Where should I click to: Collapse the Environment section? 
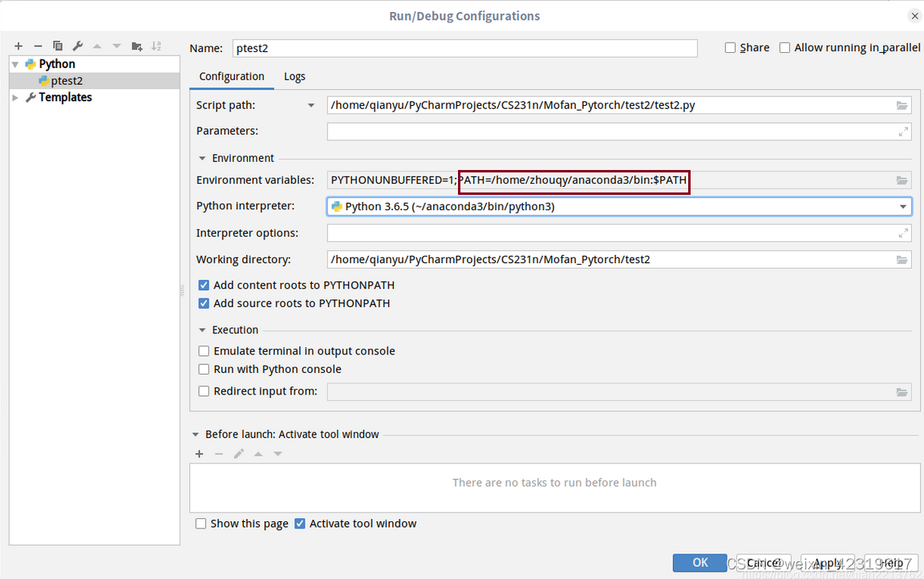pos(202,158)
